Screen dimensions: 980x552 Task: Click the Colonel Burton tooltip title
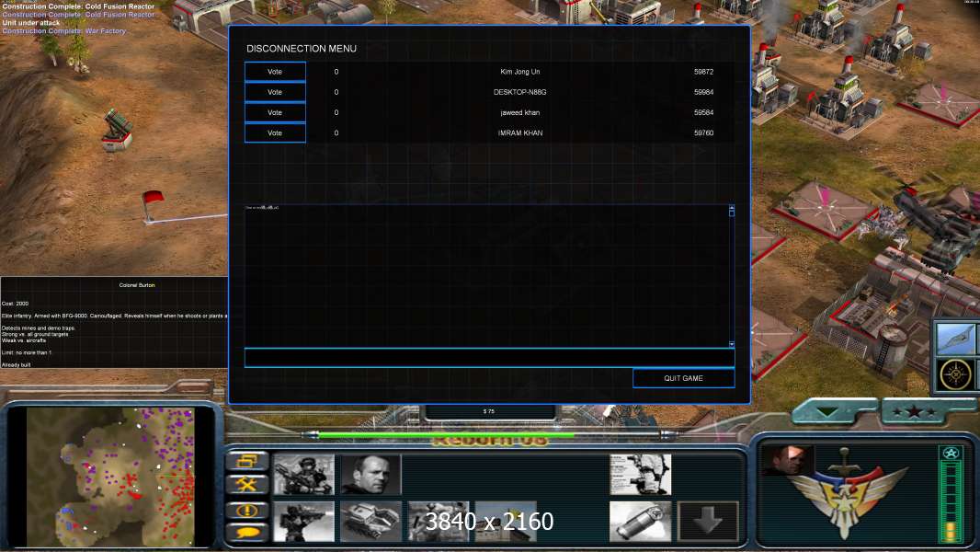tap(137, 285)
